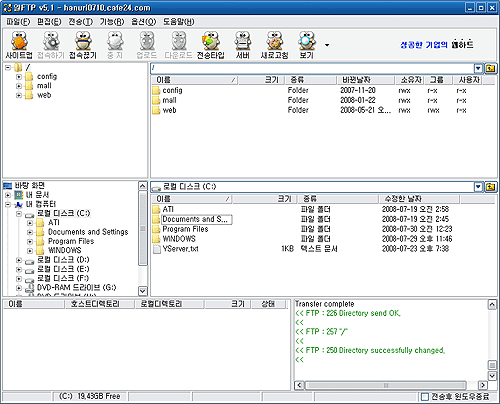This screenshot has width=500, height=404.
Task: Go up a folder in remote pane
Action: [490, 68]
